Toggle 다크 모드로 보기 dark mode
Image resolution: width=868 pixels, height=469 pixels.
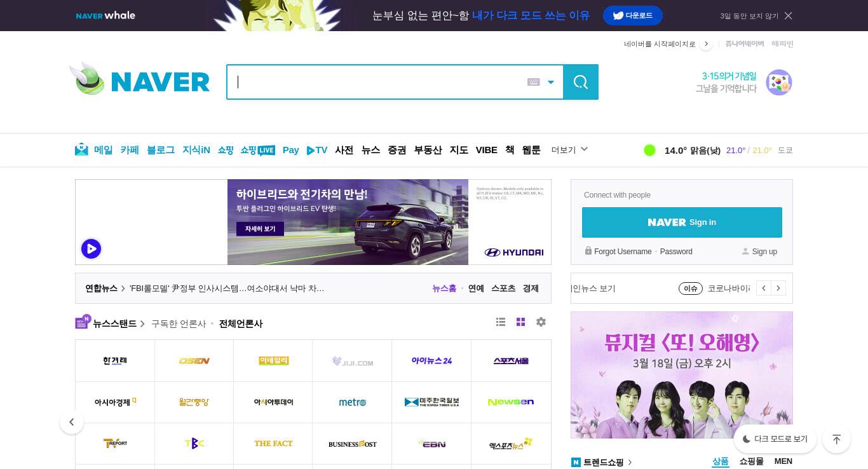tap(775, 439)
